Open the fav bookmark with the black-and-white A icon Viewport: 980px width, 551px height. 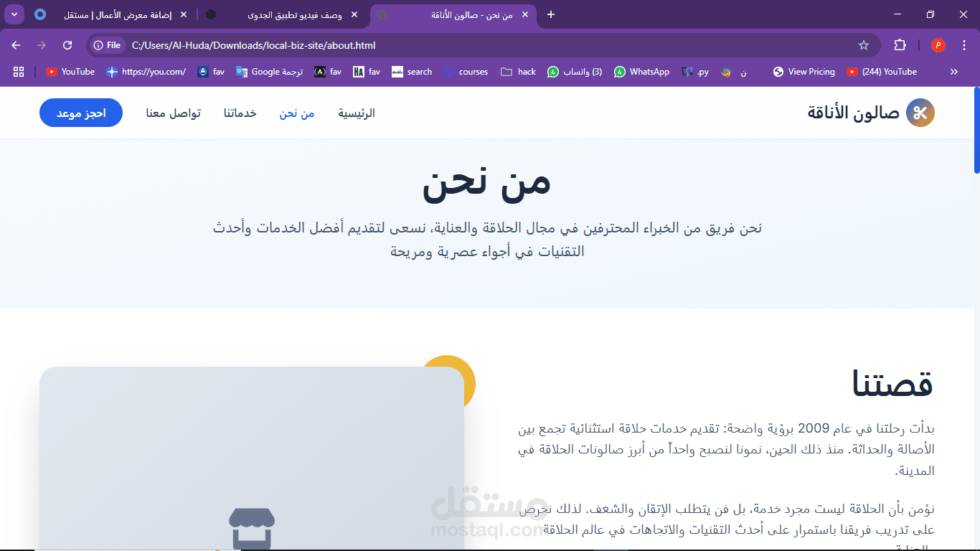328,72
